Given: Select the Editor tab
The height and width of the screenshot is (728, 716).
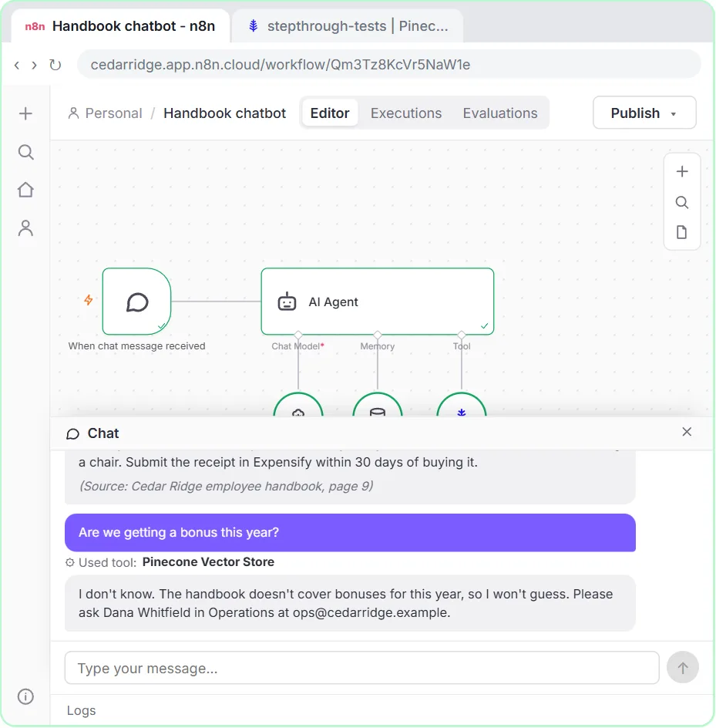Looking at the screenshot, I should tap(329, 113).
